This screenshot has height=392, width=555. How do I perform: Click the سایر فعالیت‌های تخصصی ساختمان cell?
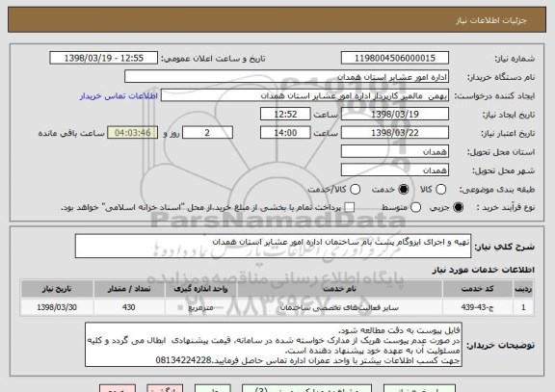click(340, 307)
